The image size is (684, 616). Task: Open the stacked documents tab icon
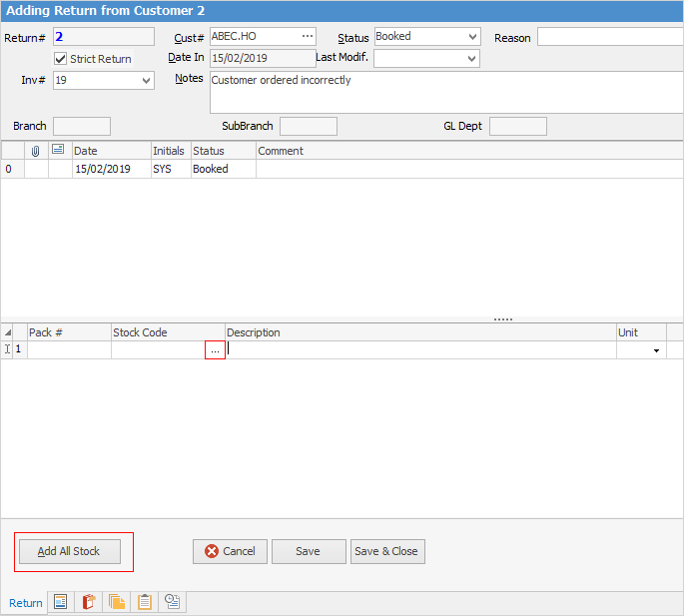tap(117, 602)
